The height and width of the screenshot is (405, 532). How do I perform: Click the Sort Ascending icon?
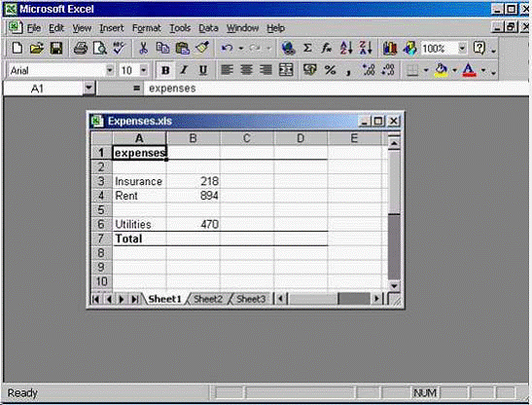pyautogui.click(x=346, y=49)
